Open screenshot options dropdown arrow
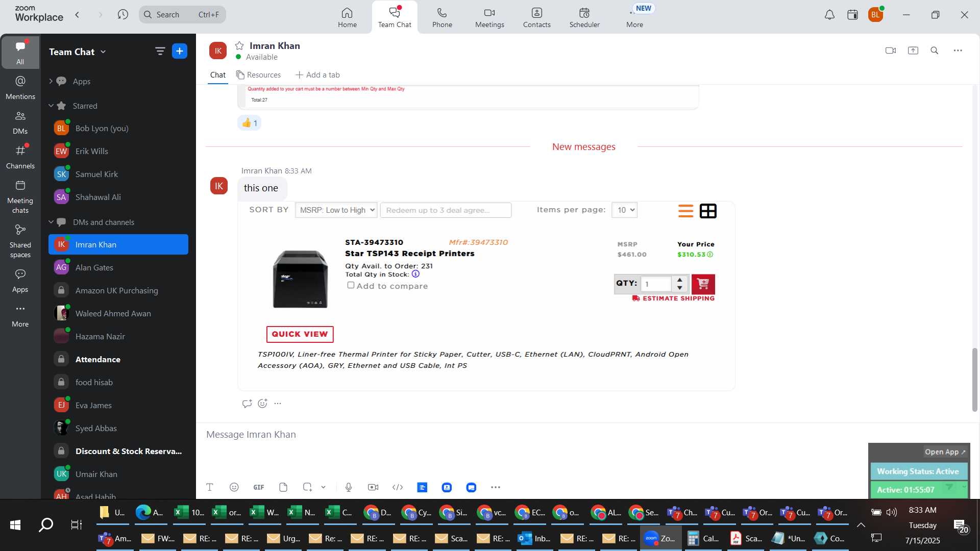 (323, 487)
